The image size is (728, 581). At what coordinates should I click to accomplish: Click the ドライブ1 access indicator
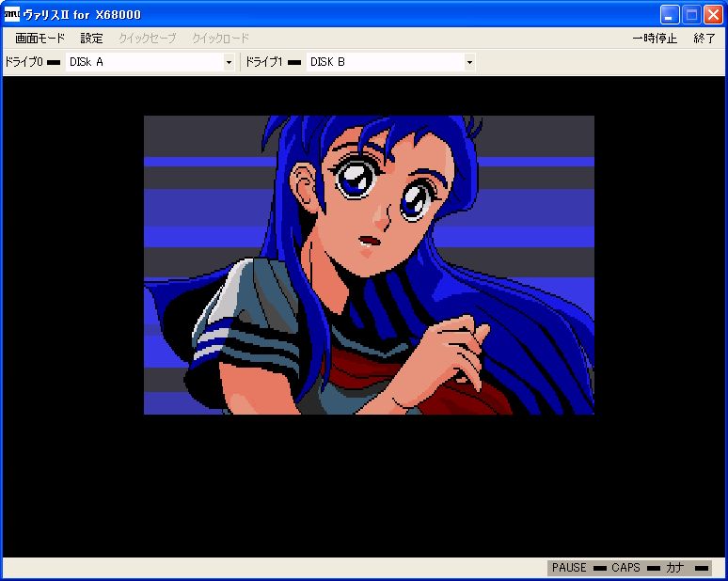click(294, 63)
